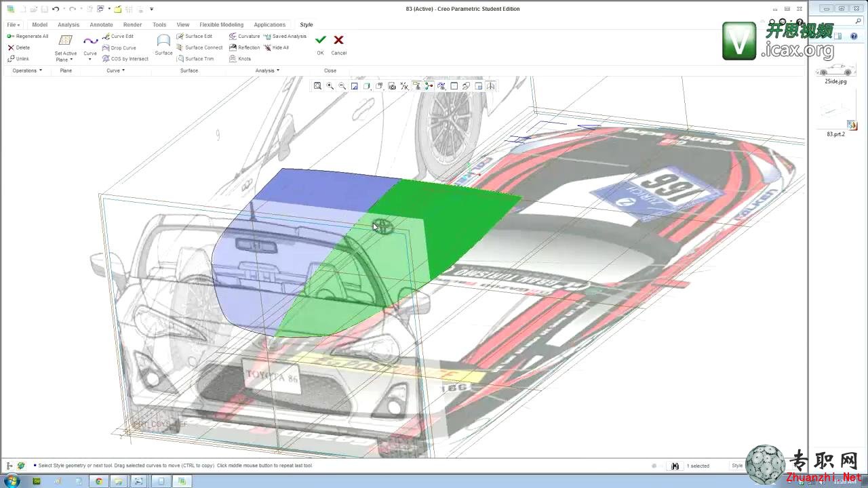Click the '1 selected' status text
The height and width of the screenshot is (488, 868).
coord(699,466)
